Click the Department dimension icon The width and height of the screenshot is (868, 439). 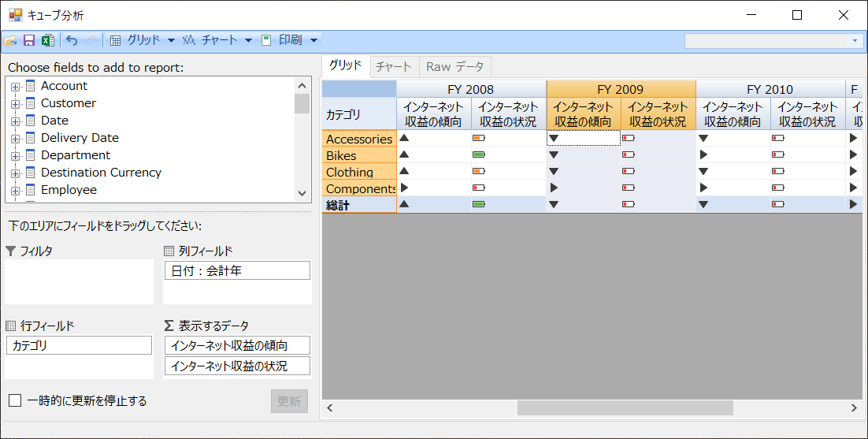point(31,155)
